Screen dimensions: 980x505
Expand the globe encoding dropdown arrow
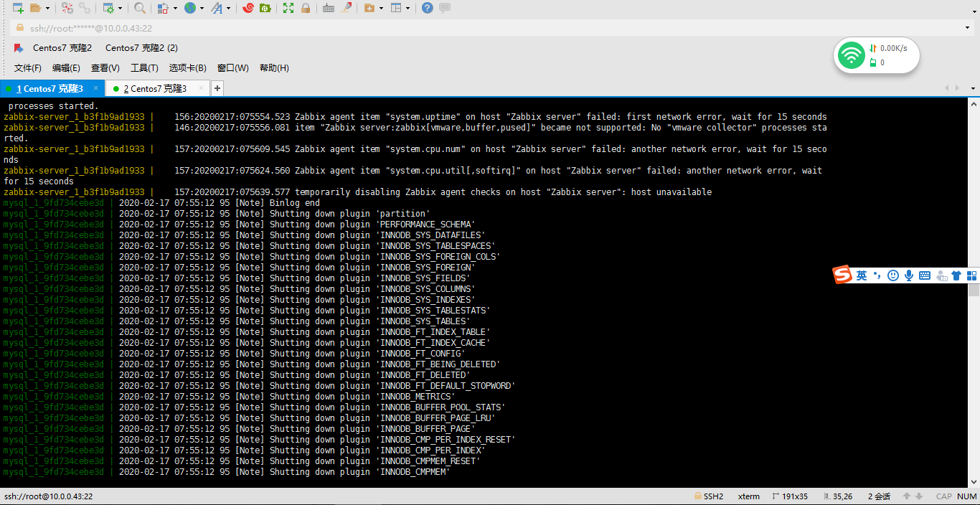202,8
